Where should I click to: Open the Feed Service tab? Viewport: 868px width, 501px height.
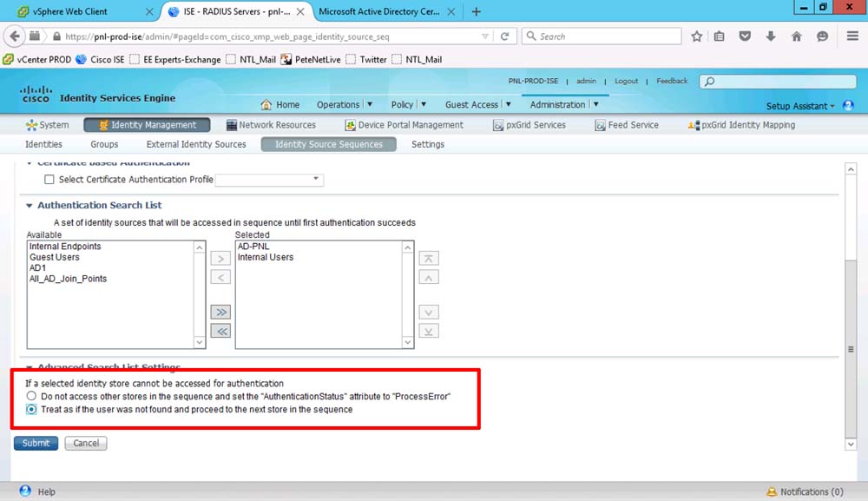pyautogui.click(x=627, y=125)
